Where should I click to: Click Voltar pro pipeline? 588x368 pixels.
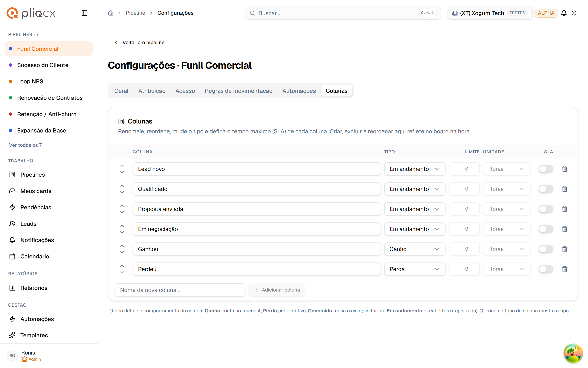coord(139,43)
